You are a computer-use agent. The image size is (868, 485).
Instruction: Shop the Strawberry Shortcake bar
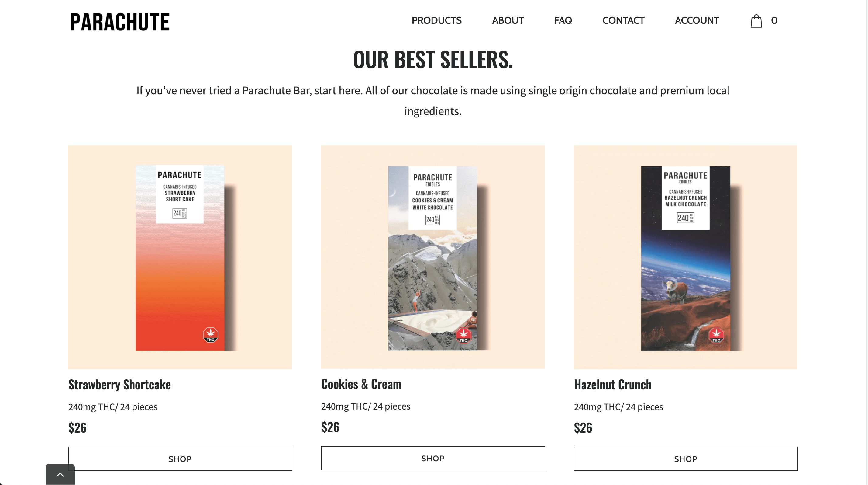180,459
